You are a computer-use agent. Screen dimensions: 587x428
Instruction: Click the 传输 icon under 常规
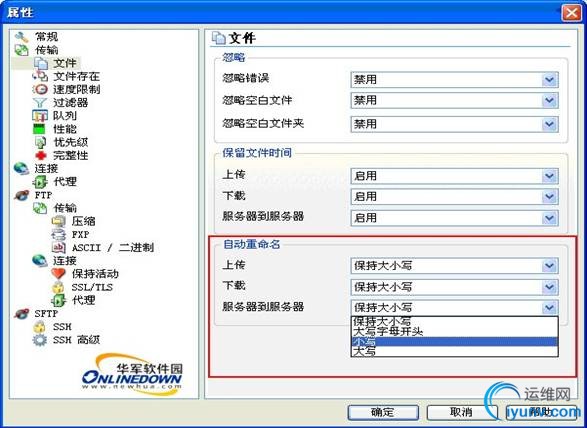(21, 50)
